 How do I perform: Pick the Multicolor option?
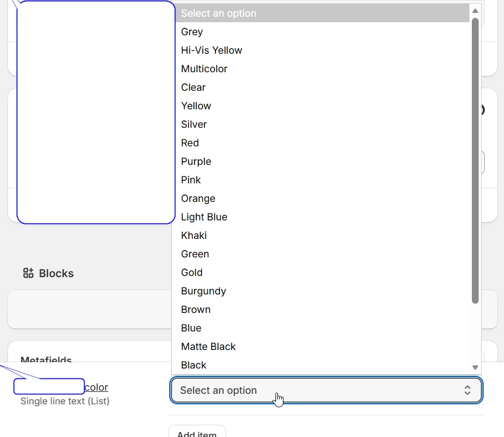click(204, 69)
